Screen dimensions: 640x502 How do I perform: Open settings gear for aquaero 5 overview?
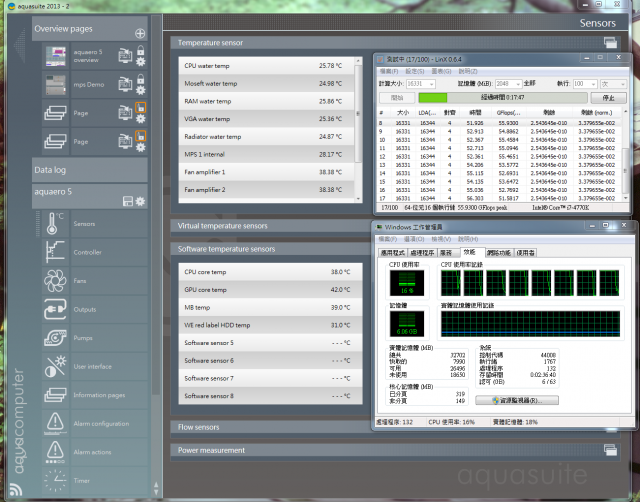click(140, 62)
